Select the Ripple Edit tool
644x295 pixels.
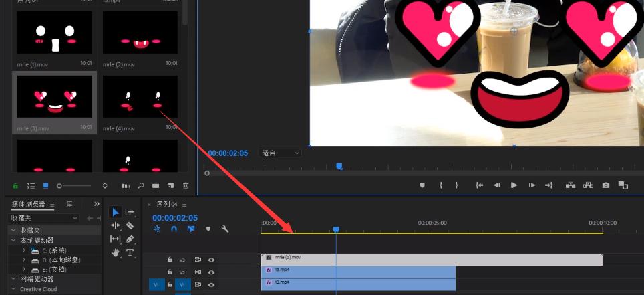point(116,225)
